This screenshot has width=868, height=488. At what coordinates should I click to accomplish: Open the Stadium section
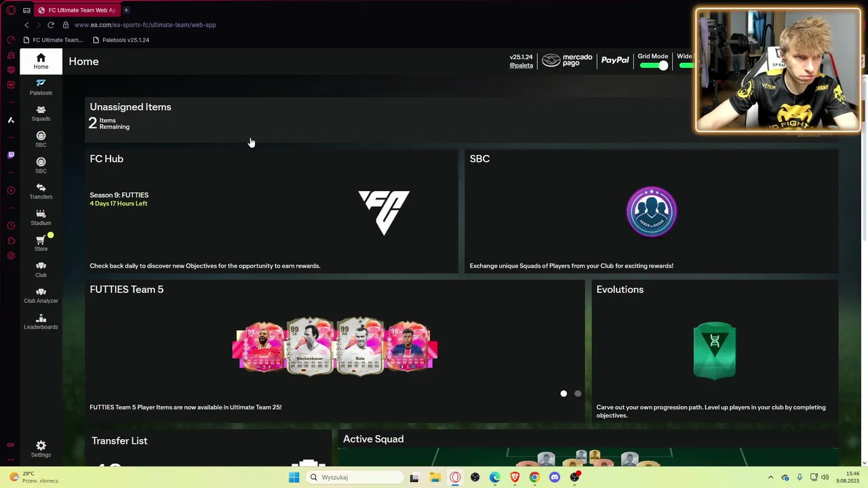point(41,218)
